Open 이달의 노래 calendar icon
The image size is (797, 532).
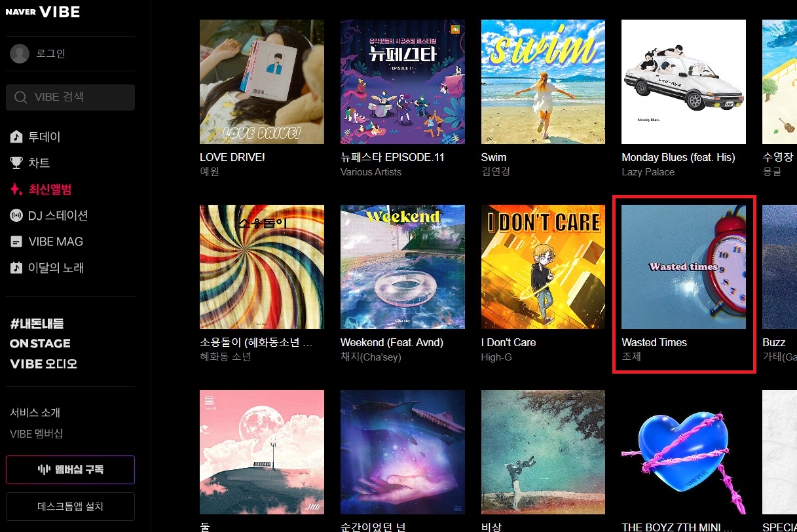pos(16,268)
